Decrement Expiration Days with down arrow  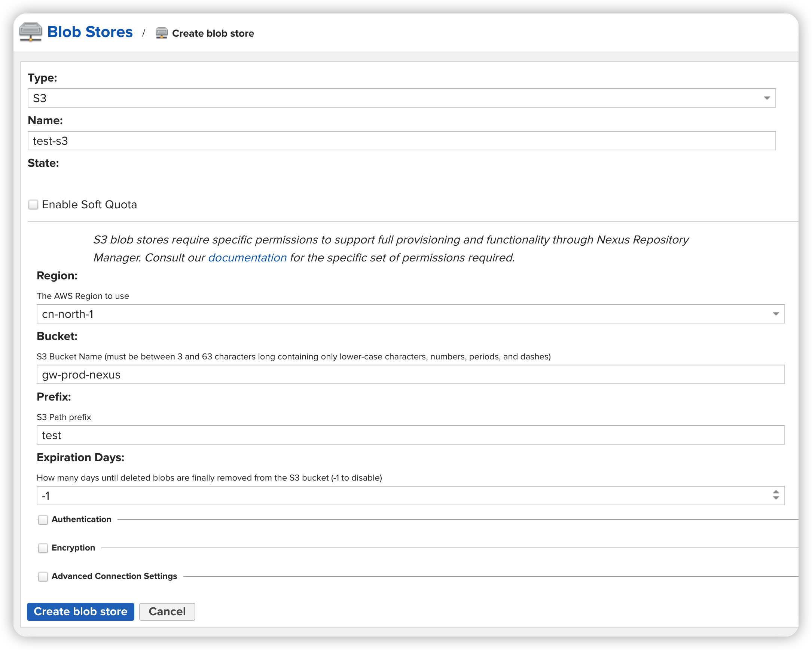click(776, 498)
